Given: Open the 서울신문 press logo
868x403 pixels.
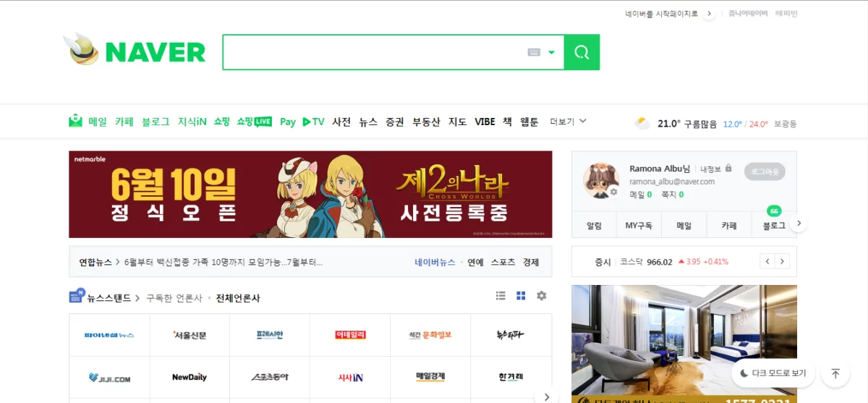Looking at the screenshot, I should [x=190, y=335].
